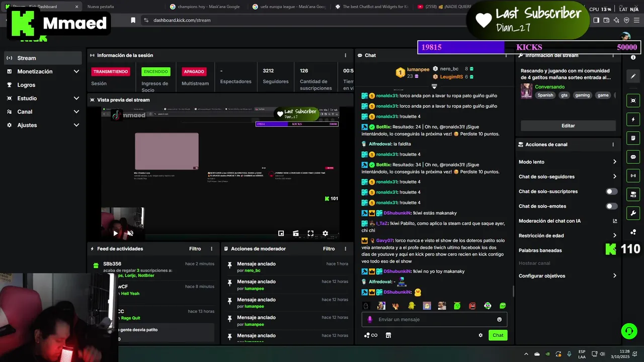Screen dimensions: 644x362
Task: Click the broadcast signal icon in right rail
Action: tap(633, 175)
